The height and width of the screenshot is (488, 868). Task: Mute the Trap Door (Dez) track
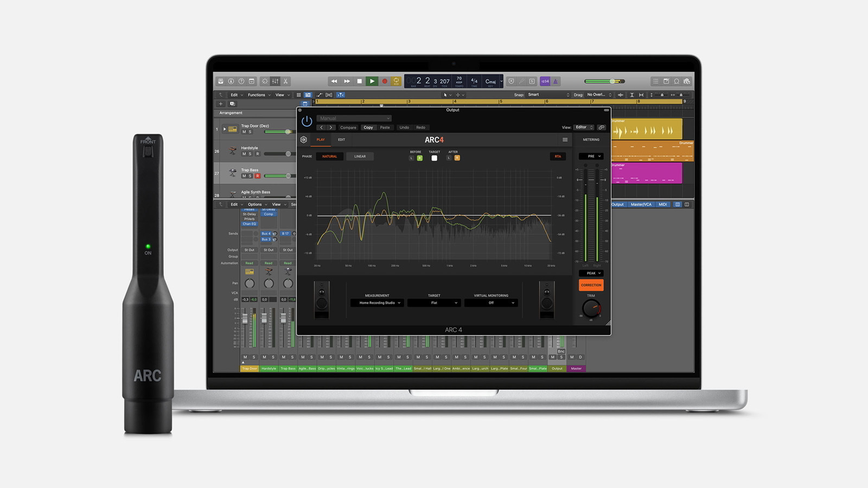[x=244, y=132]
